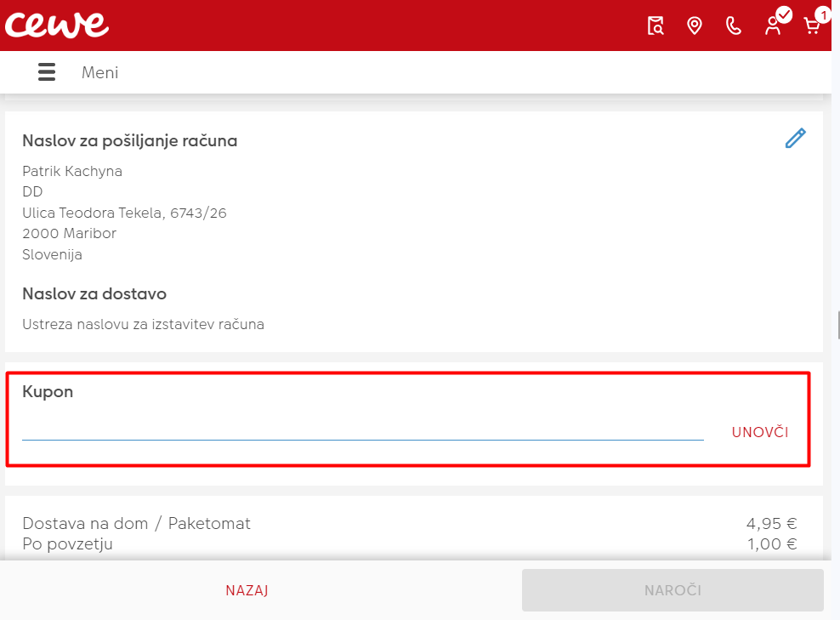Click the phone contact icon
Screen dimensions: 840x620
pyautogui.click(x=733, y=26)
